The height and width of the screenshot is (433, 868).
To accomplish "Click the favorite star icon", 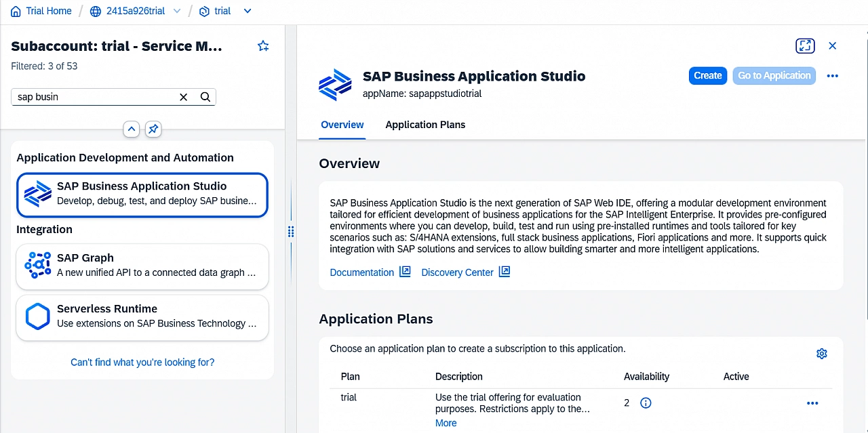I will pyautogui.click(x=263, y=46).
